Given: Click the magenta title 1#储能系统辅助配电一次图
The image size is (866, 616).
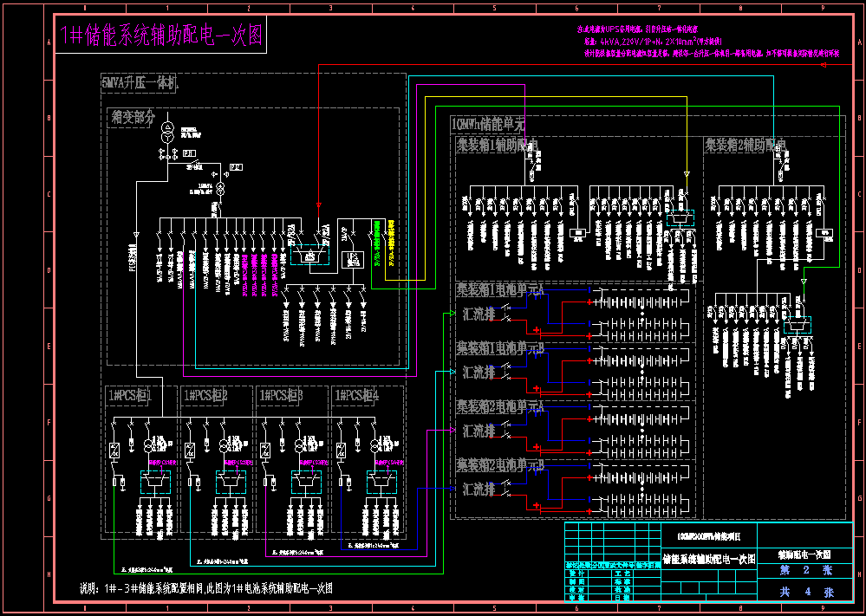Looking at the screenshot, I should (160, 36).
